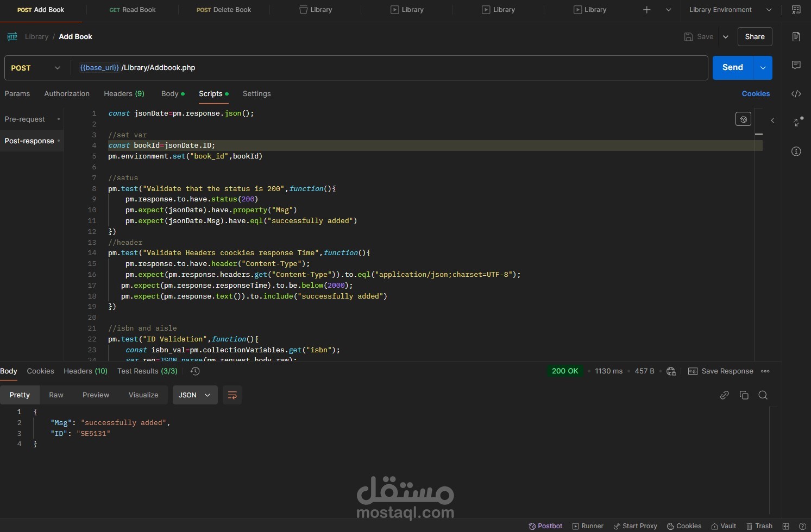The image size is (811, 532).
Task: Search within the response body
Action: (763, 395)
